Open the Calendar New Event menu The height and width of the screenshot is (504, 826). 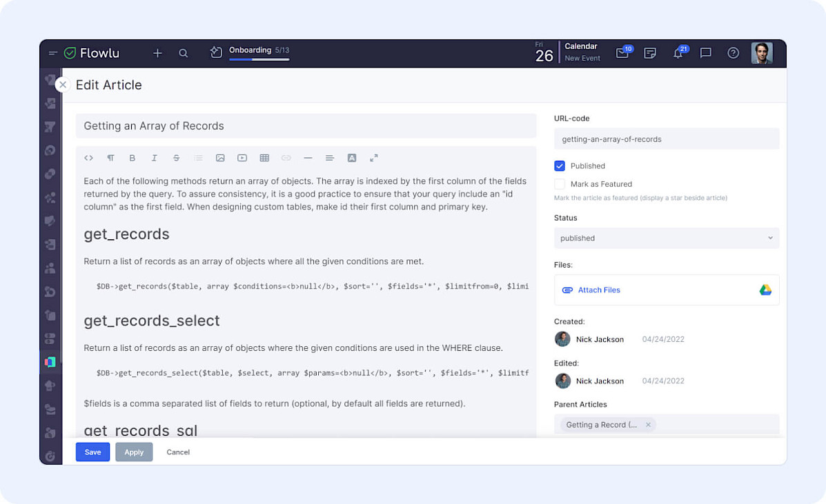coord(582,52)
